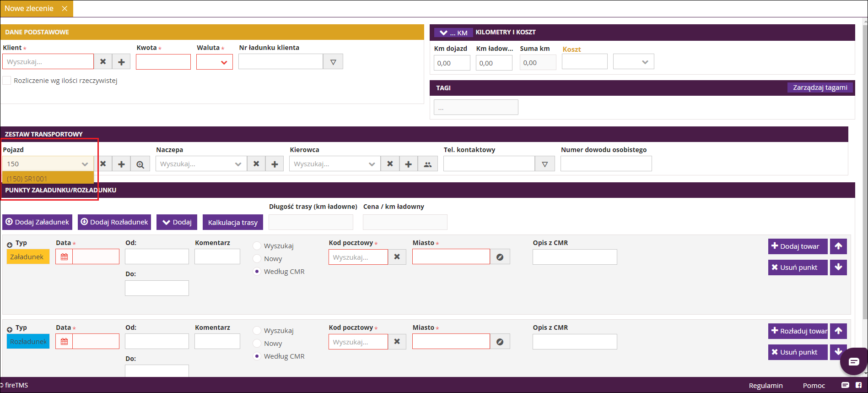
Task: Focus Numer dowodu osobistego field
Action: [x=606, y=164]
